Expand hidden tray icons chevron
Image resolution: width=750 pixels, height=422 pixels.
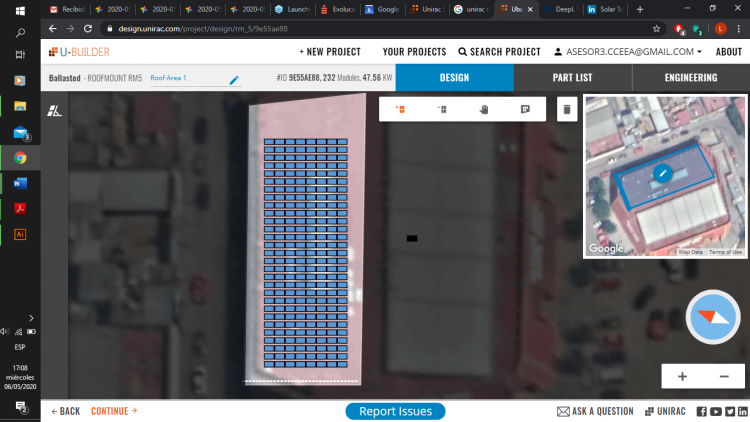point(31,318)
